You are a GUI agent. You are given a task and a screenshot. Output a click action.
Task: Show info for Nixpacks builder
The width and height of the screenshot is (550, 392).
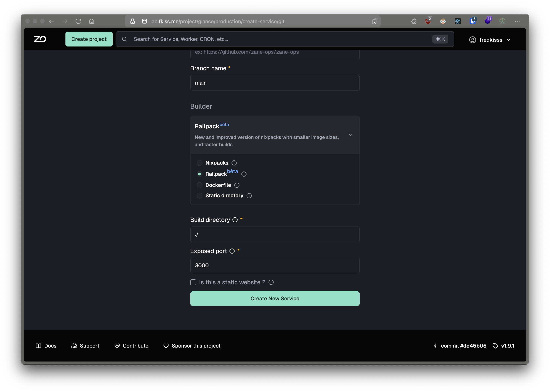234,163
